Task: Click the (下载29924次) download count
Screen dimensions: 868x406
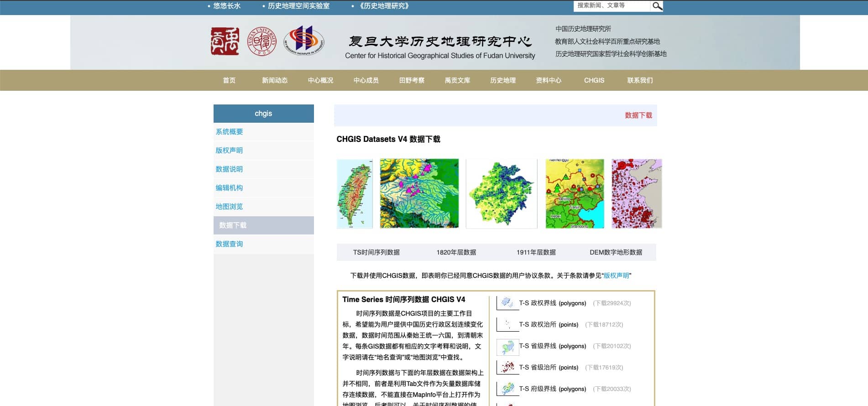Action: 612,303
